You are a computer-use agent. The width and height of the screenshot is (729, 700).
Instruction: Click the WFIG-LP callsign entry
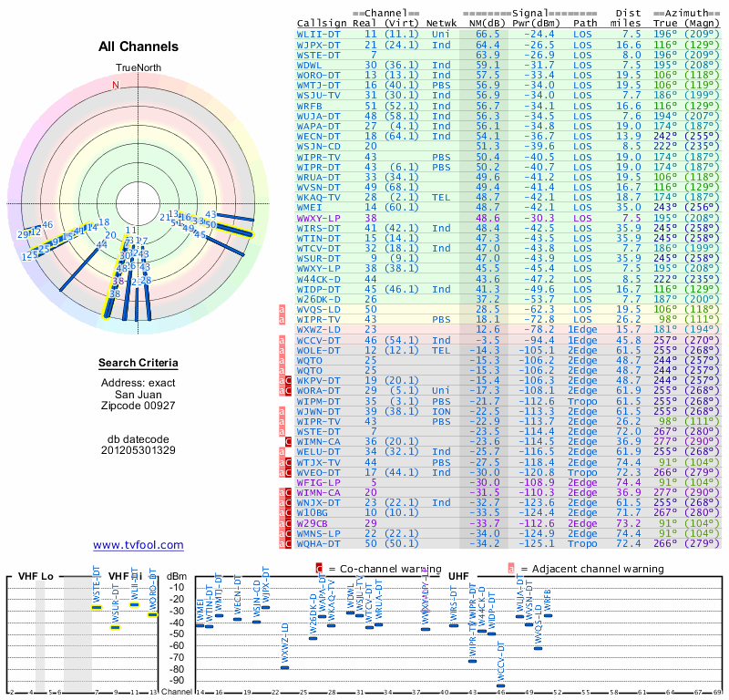(x=318, y=481)
